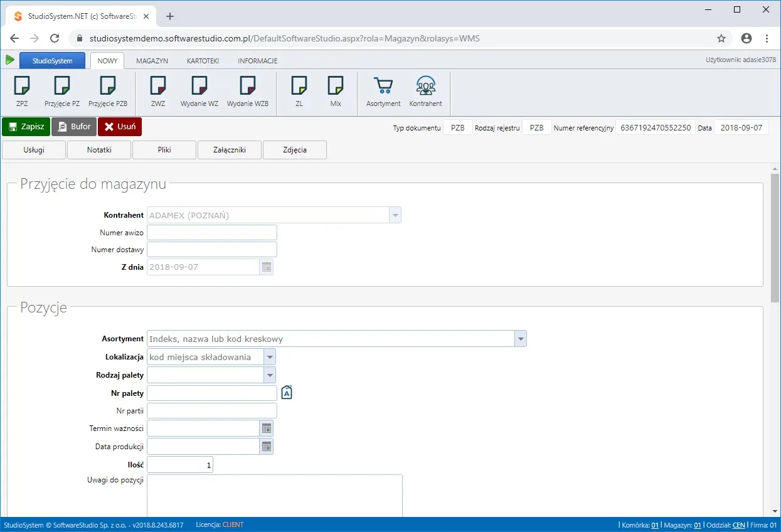Expand the Lokalizacja dropdown

pyautogui.click(x=270, y=357)
